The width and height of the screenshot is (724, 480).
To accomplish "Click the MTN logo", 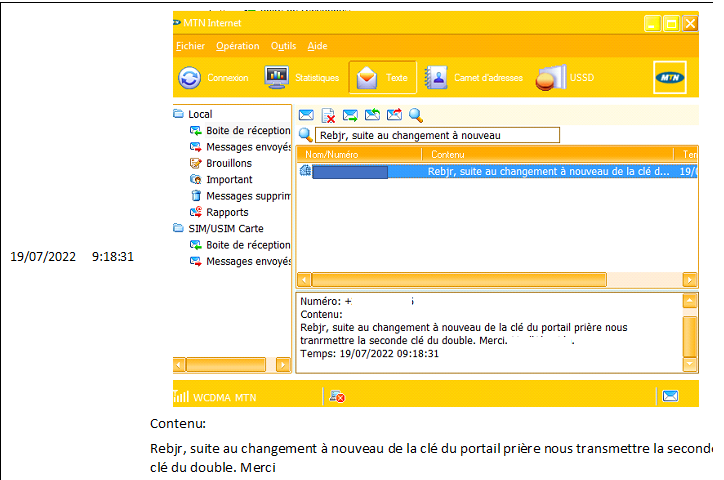I will coord(669,77).
